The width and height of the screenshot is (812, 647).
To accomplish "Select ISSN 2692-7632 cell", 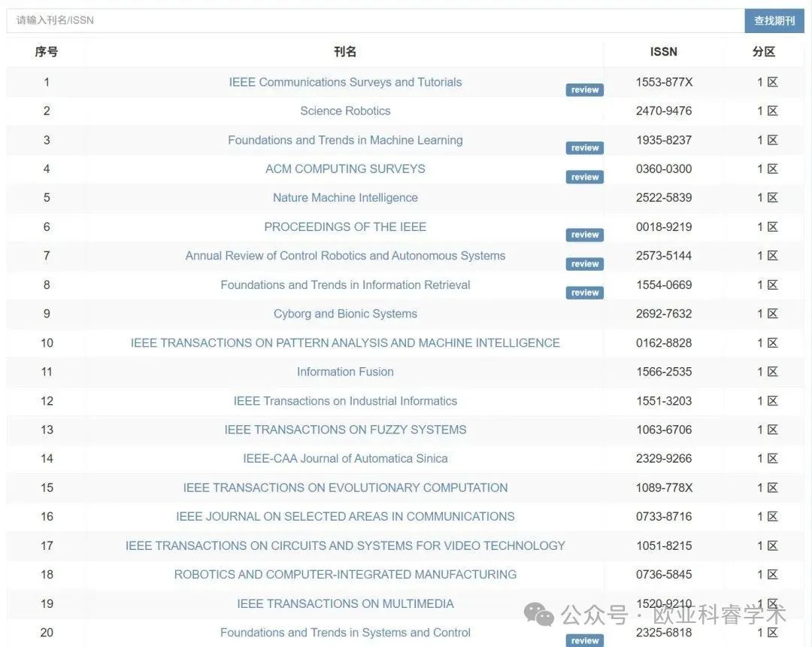I will tap(664, 314).
